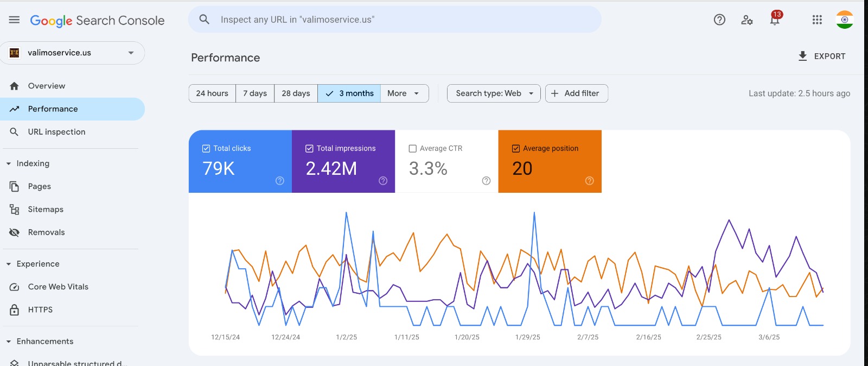
Task: Open Core Web Vitals report
Action: (58, 287)
